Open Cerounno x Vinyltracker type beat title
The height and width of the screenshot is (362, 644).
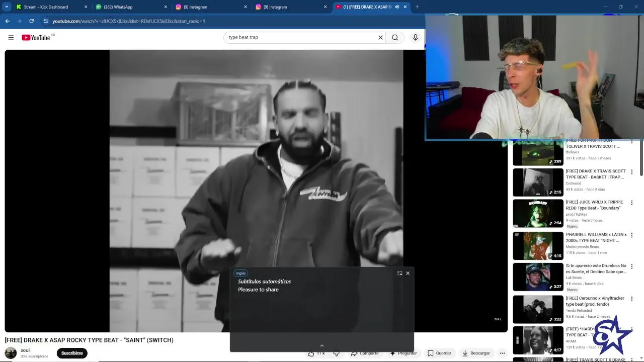(x=595, y=301)
